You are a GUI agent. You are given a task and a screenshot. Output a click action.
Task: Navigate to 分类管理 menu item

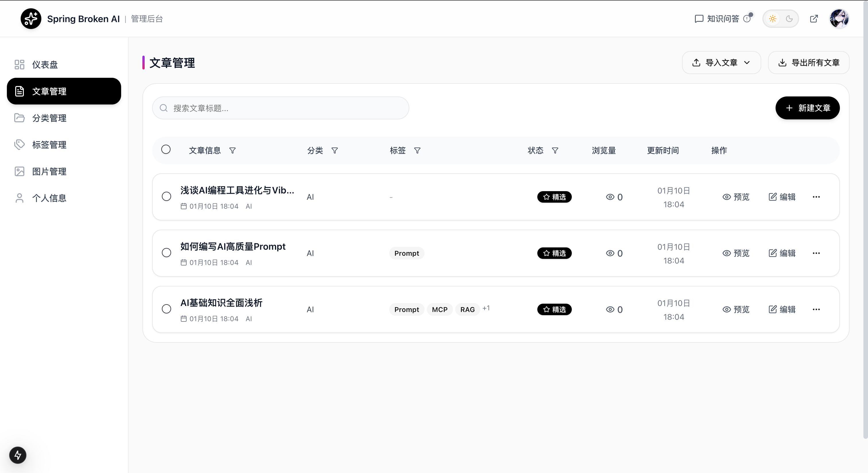coord(49,118)
